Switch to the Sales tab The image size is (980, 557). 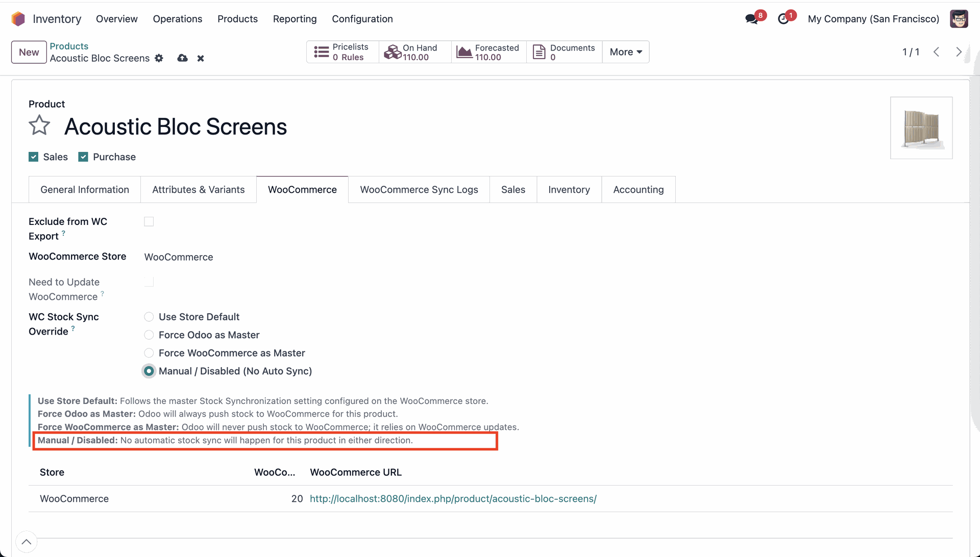pyautogui.click(x=513, y=190)
